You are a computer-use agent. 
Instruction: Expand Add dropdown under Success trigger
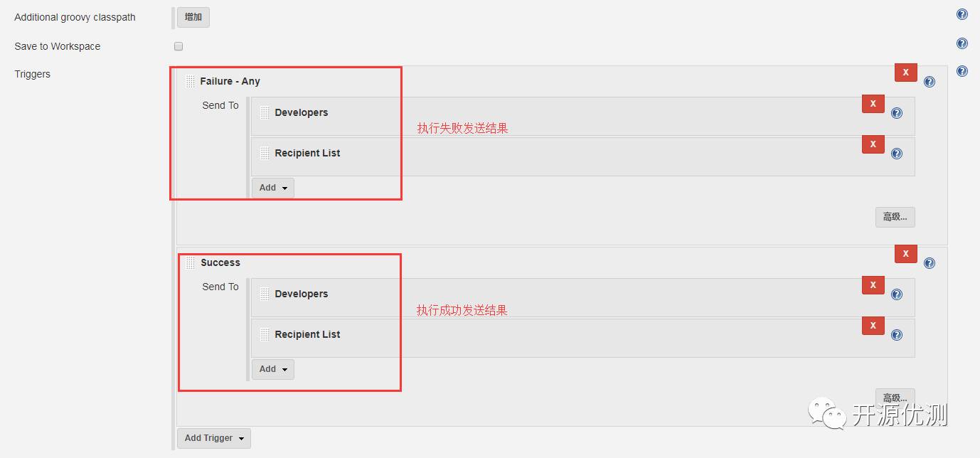pyautogui.click(x=273, y=369)
